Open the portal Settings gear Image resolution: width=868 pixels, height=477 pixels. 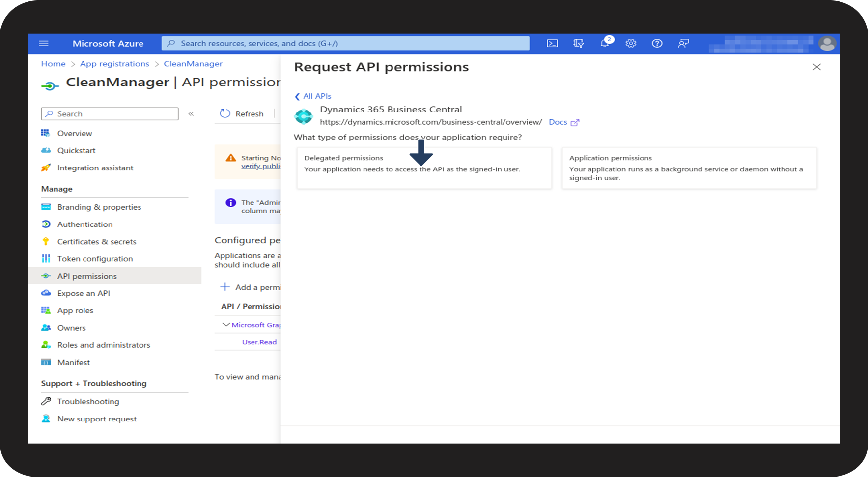pyautogui.click(x=631, y=43)
